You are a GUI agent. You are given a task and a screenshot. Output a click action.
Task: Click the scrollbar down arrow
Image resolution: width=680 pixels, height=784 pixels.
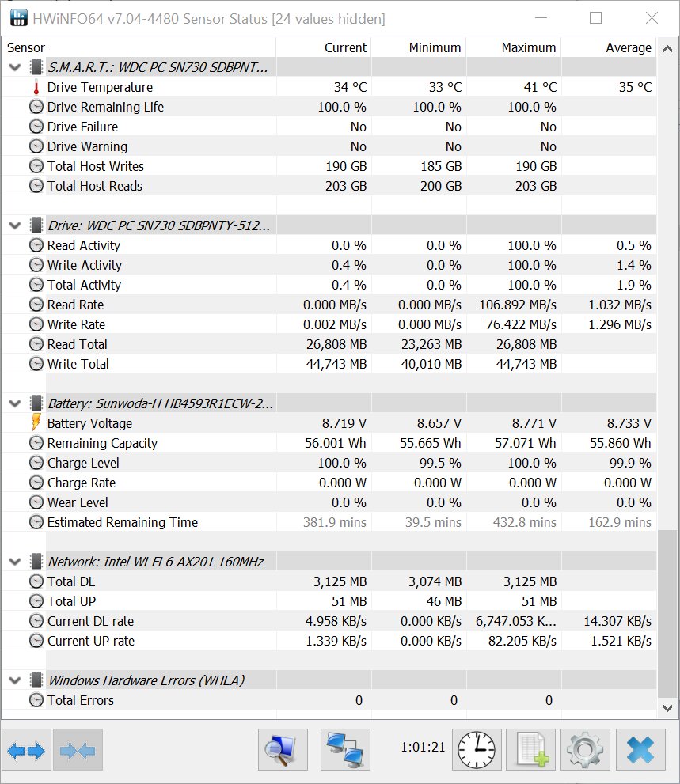click(667, 708)
